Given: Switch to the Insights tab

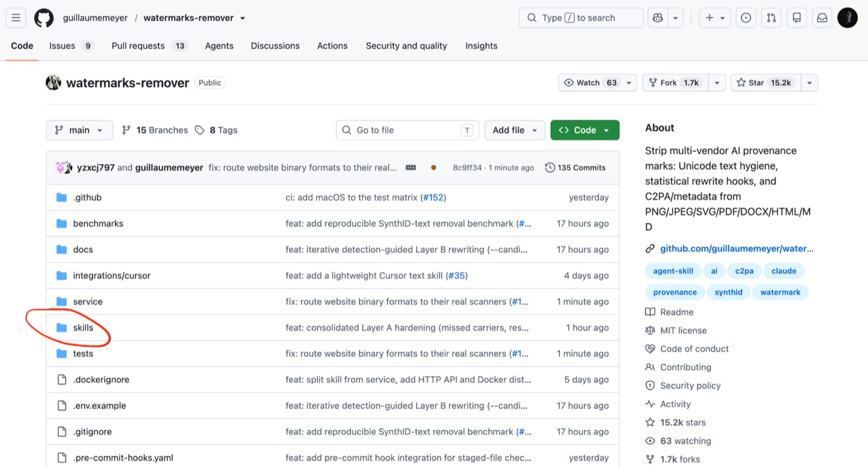Looking at the screenshot, I should pyautogui.click(x=481, y=46).
